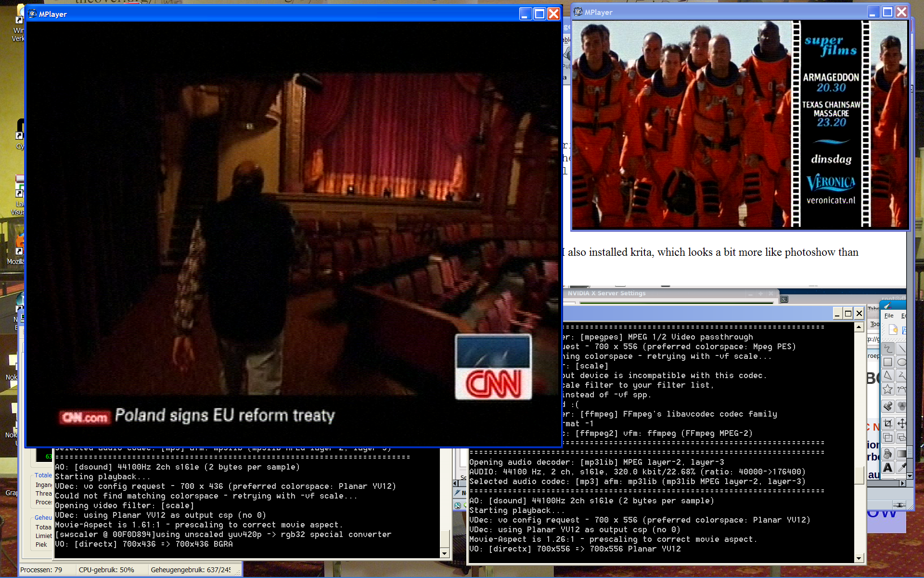Select the move tool in Krita
Viewport: 924px width, 578px height.
pyautogui.click(x=901, y=423)
